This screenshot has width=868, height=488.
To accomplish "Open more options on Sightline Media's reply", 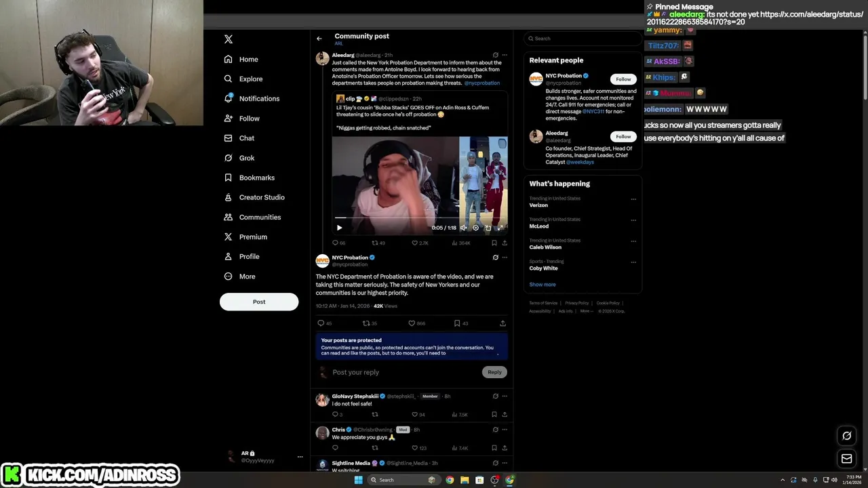I will (x=504, y=463).
